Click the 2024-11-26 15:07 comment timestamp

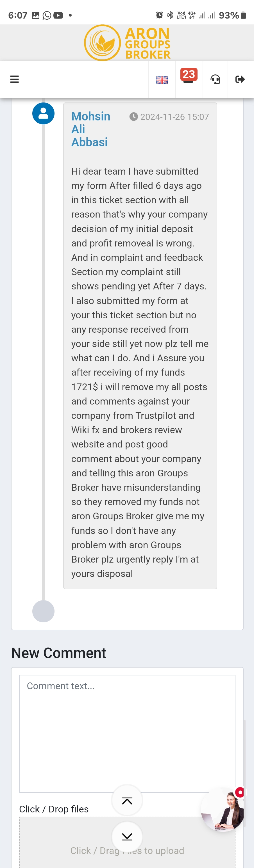click(169, 117)
